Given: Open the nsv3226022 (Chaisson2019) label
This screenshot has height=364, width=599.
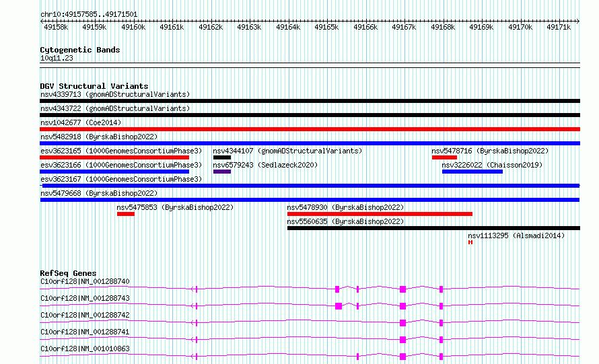Looking at the screenshot, I should 492,165.
